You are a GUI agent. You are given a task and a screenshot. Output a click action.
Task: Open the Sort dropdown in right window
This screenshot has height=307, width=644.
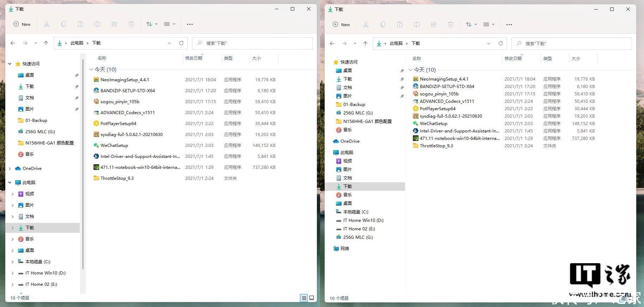pyautogui.click(x=471, y=24)
